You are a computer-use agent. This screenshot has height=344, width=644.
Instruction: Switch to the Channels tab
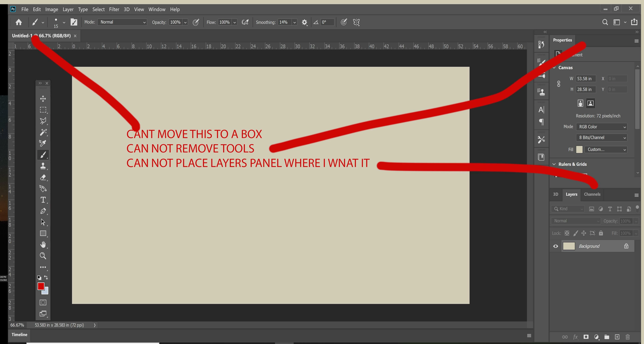592,195
